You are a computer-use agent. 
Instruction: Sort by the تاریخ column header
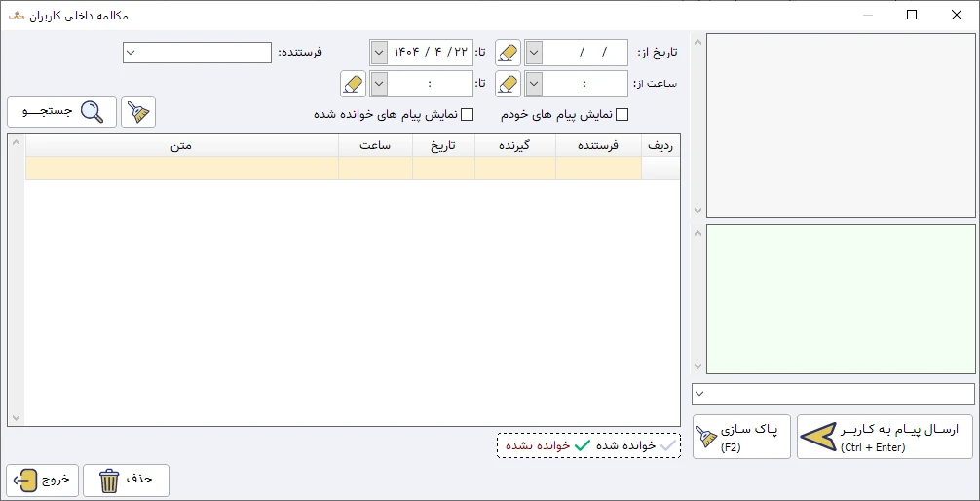[444, 145]
